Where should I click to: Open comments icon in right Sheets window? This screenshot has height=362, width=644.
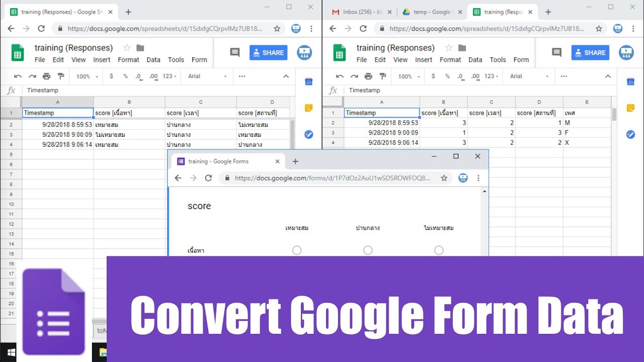(x=556, y=52)
